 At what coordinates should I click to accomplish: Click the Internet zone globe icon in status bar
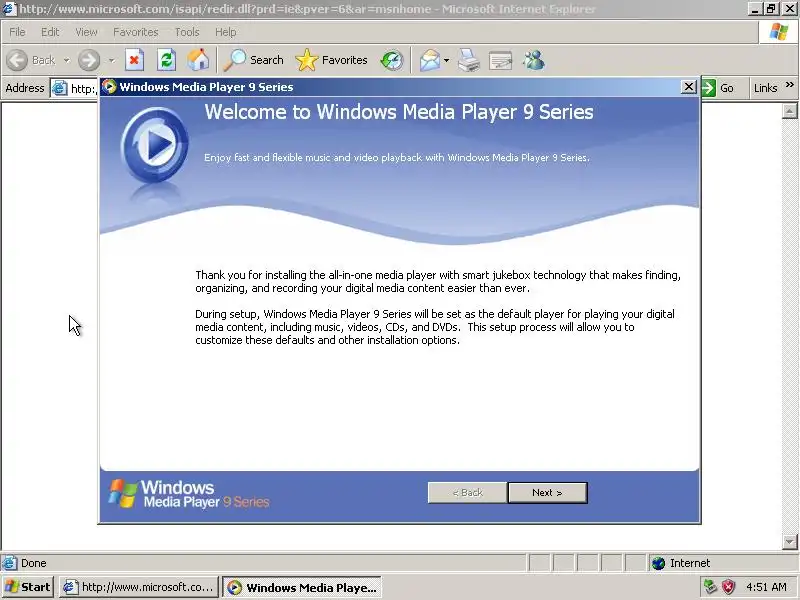point(659,563)
